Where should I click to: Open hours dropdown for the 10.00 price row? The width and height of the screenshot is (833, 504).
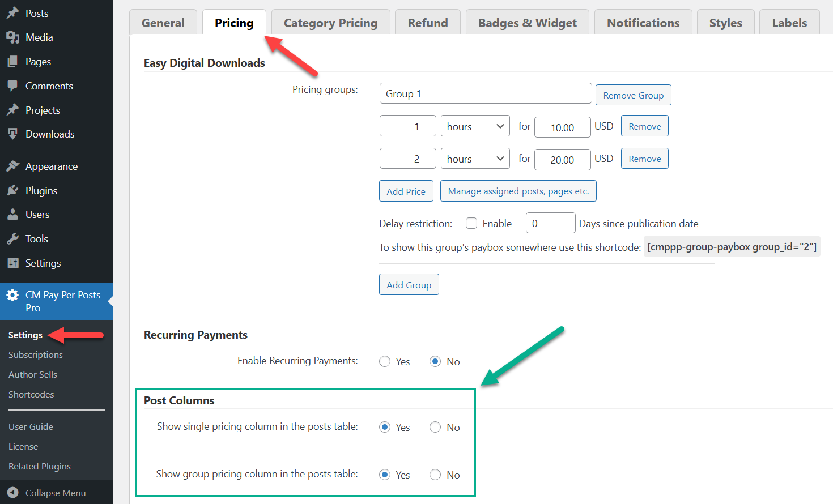[x=475, y=126]
